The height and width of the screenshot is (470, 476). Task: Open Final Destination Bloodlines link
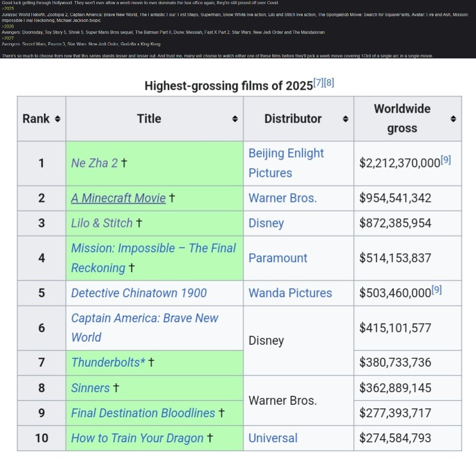point(143,413)
